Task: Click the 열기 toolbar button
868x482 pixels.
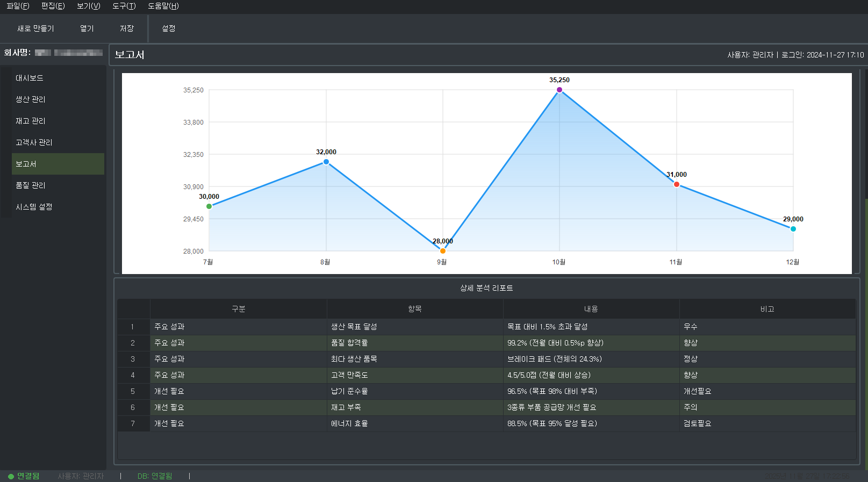Action: 87,28
